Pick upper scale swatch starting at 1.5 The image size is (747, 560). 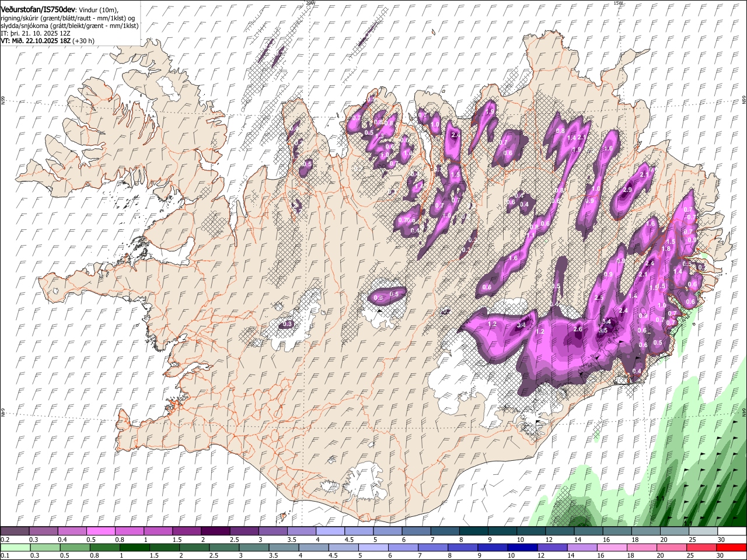pyautogui.click(x=187, y=531)
